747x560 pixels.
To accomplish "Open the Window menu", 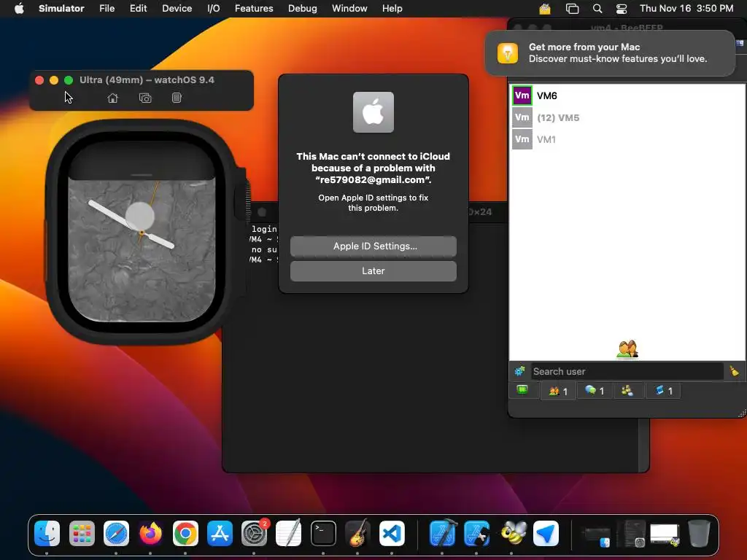I will [349, 9].
